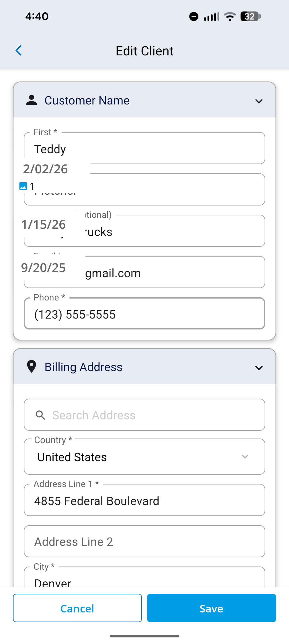Viewport: 289px width, 644px height.
Task: Tap the location pin icon
Action: pos(32,367)
